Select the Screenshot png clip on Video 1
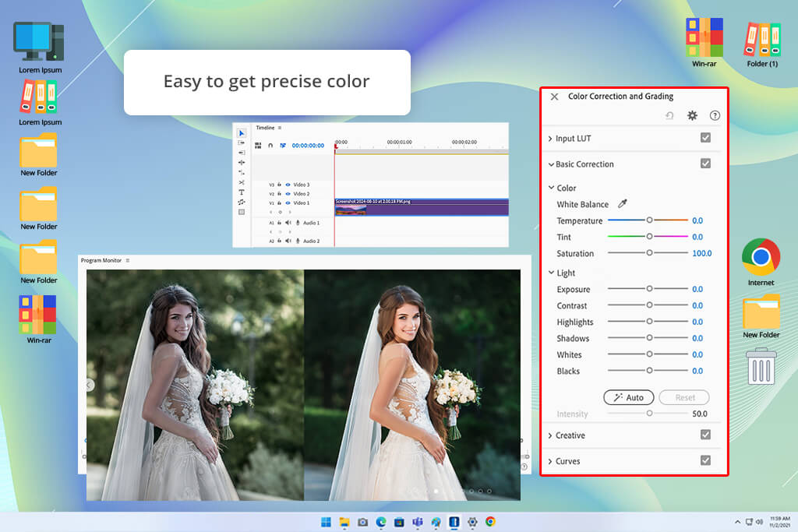 point(422,207)
